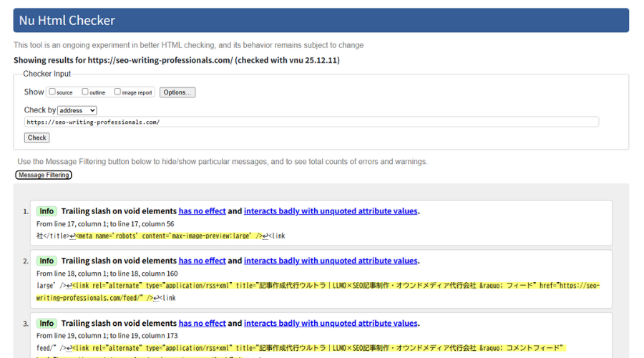Click the Check button
Image resolution: width=644 pixels, height=358 pixels.
pyautogui.click(x=37, y=137)
